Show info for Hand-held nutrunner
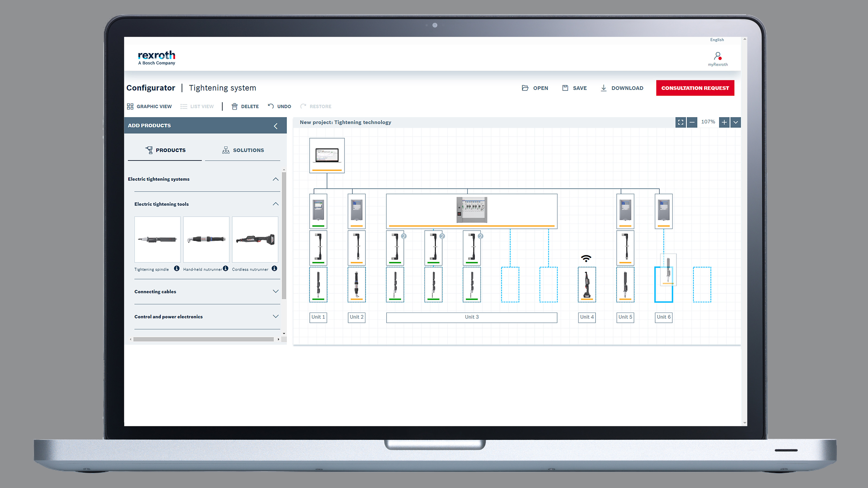868x488 pixels. coord(225,268)
